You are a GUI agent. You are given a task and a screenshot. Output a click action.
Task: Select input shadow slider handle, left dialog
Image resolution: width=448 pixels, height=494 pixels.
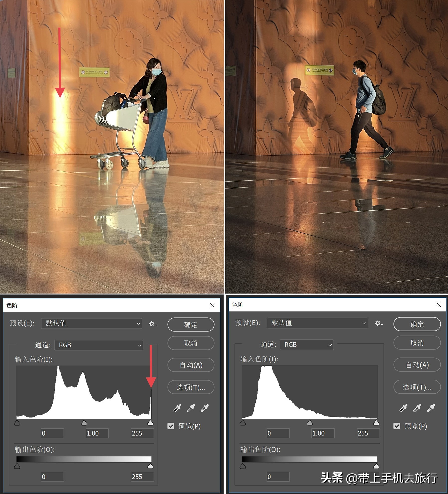pos(17,423)
